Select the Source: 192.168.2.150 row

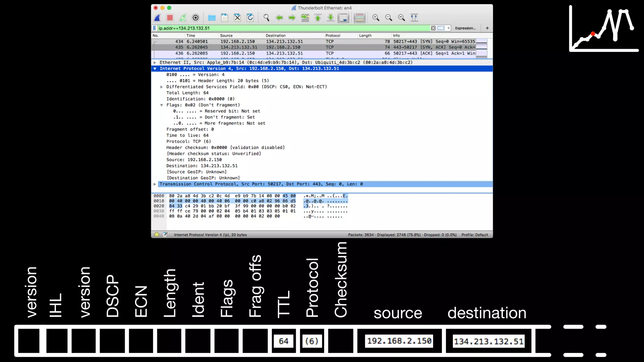tap(322, 160)
